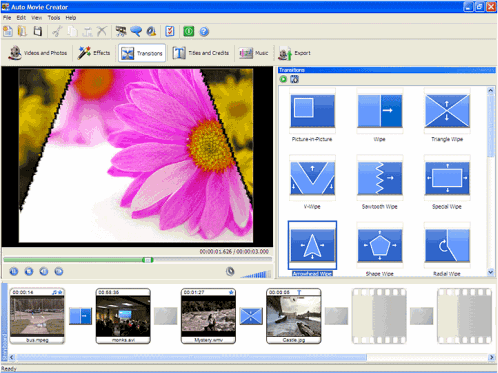Image resolution: width=498 pixels, height=373 pixels.
Task: Click green play icon in Transitions panel
Action: tap(283, 79)
